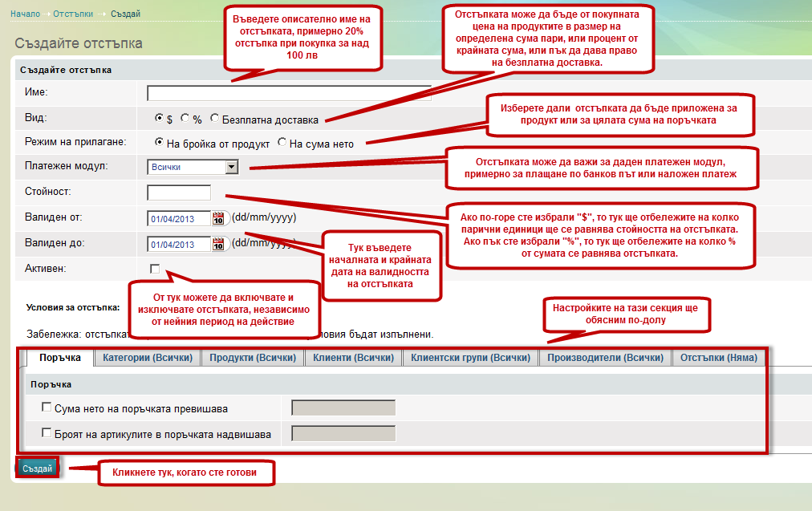Choose 'Безплатна доставка' radio option

(x=214, y=119)
